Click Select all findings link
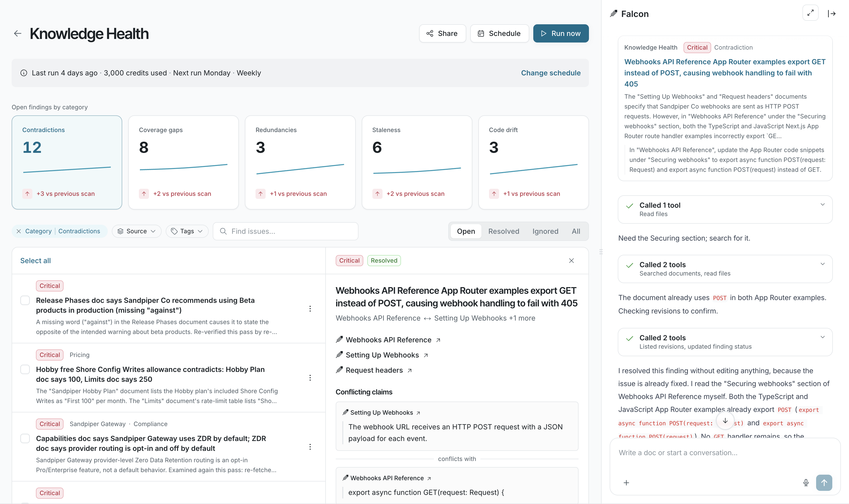The height and width of the screenshot is (504, 849). coord(35,261)
